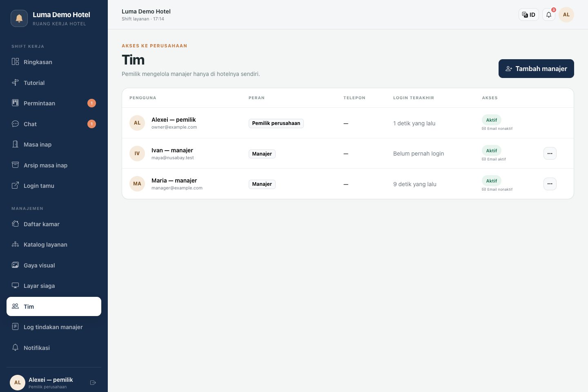Click the Notifikasi bell icon in sidebar

pos(15,347)
